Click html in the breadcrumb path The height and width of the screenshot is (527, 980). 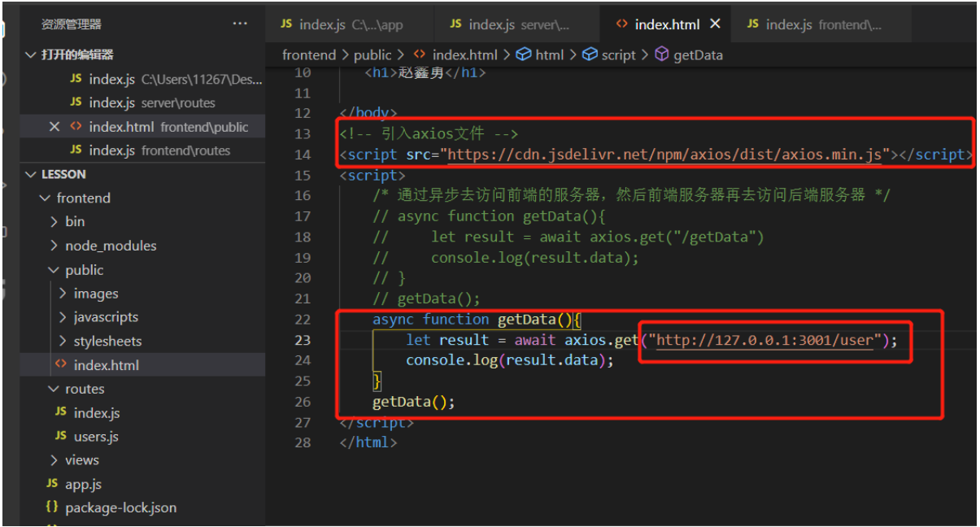pos(550,54)
